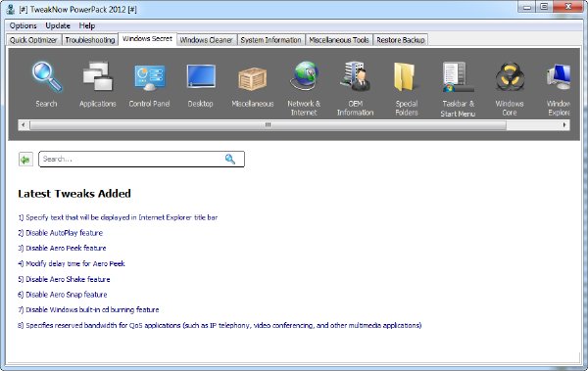Open the Disable Aero Snap feature tweak
The width and height of the screenshot is (588, 371).
click(x=63, y=295)
